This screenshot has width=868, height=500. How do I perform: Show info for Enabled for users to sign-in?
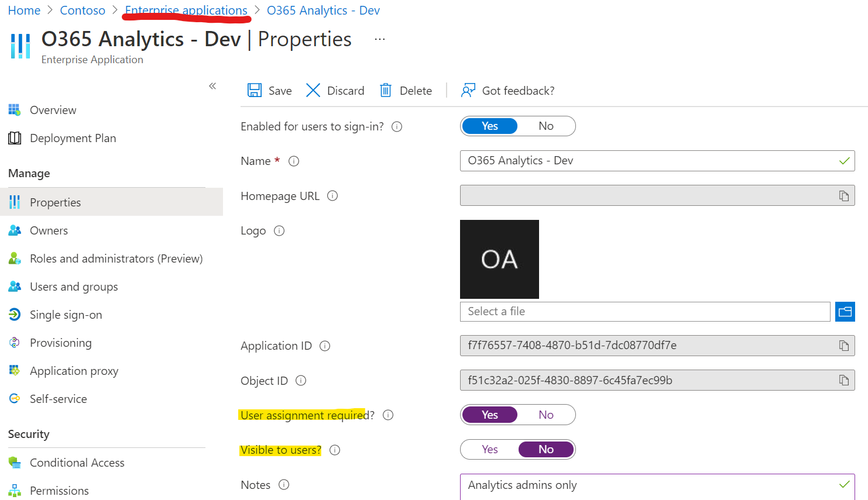[397, 126]
